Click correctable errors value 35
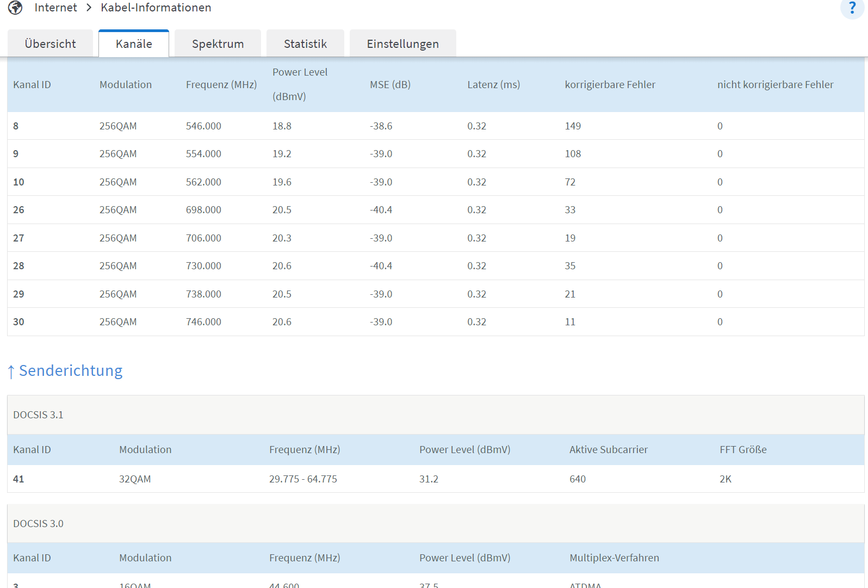This screenshot has height=588, width=868. [570, 265]
